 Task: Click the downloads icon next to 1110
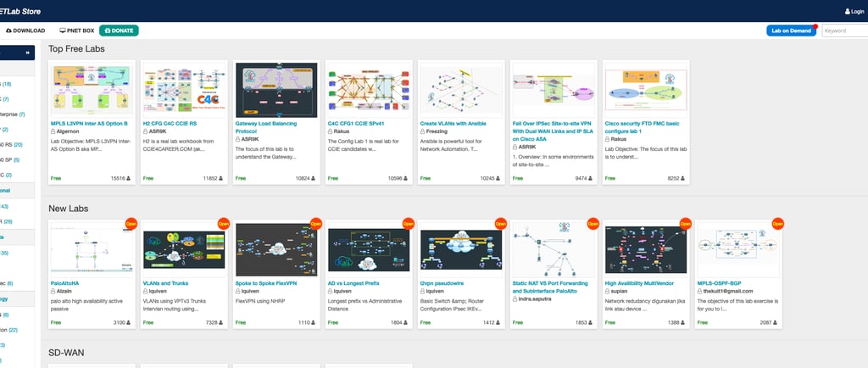point(314,322)
